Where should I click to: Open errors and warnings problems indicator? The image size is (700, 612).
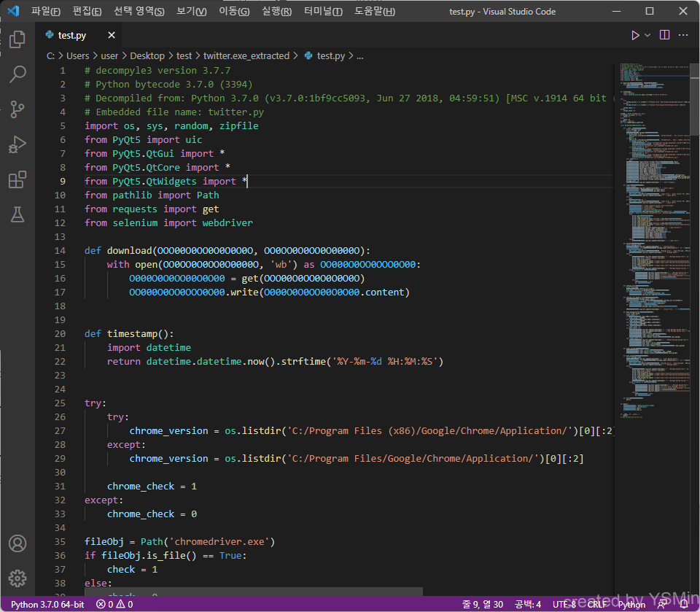[x=114, y=605]
